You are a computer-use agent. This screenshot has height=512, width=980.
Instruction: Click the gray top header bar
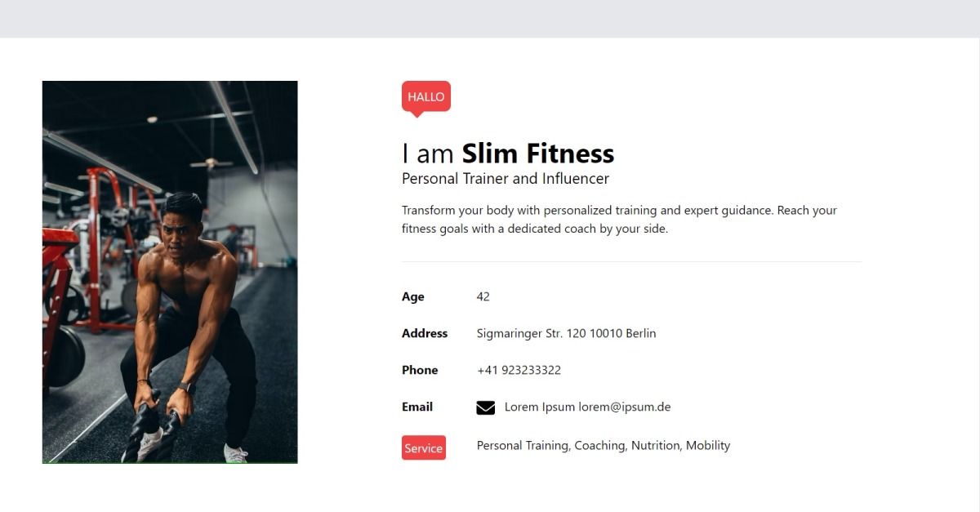[x=490, y=19]
